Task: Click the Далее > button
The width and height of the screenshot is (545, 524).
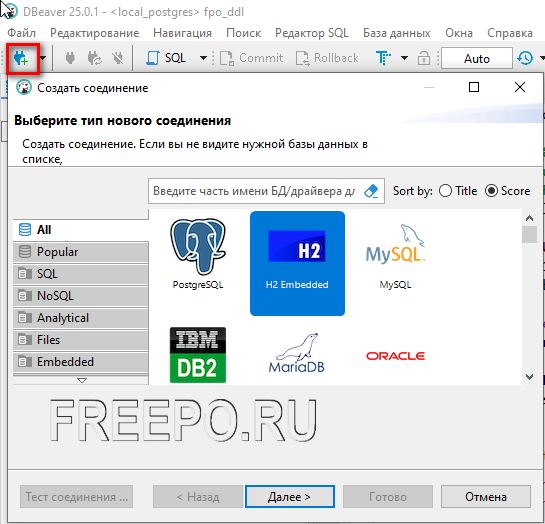Action: click(290, 497)
